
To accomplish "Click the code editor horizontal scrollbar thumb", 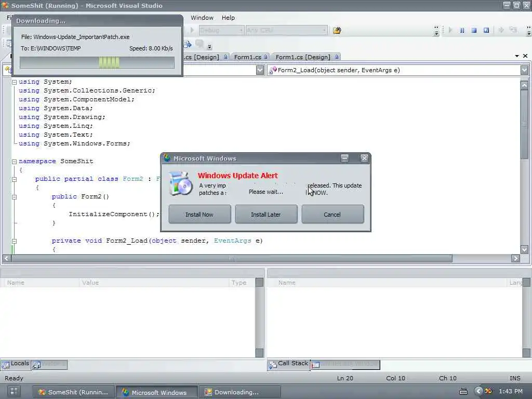I will coord(232,259).
